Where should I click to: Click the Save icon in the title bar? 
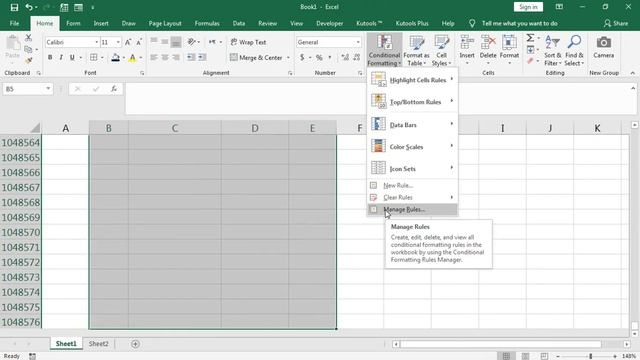[x=14, y=7]
